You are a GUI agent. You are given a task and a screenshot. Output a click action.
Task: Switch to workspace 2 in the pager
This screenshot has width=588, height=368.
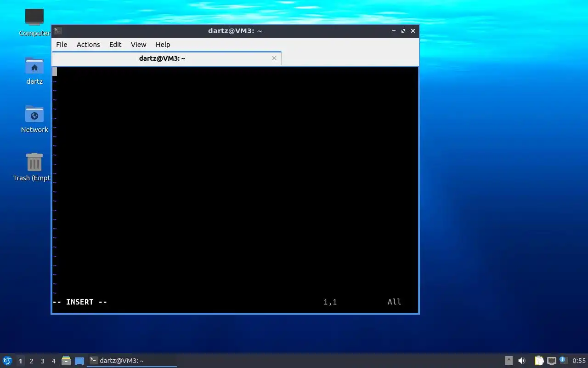tap(31, 361)
